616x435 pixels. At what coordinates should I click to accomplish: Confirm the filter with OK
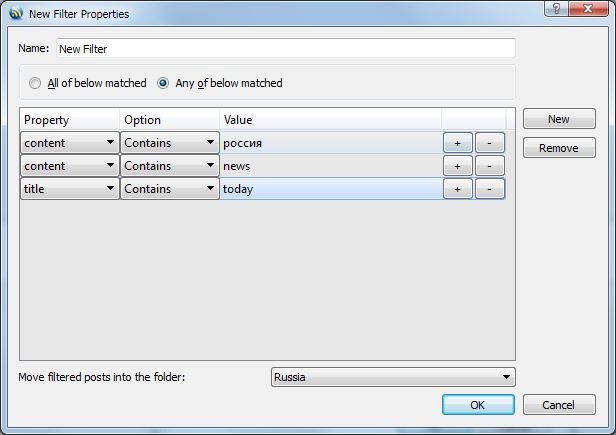point(477,405)
